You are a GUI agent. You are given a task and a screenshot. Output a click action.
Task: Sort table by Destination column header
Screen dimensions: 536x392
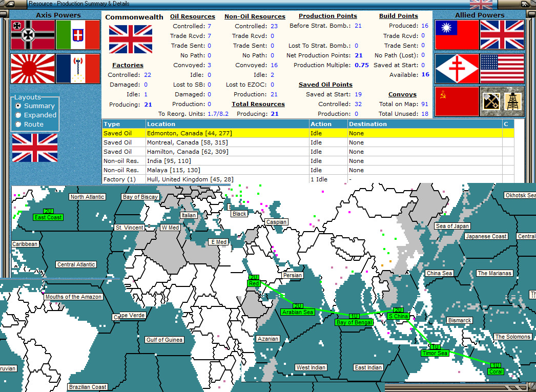pyautogui.click(x=425, y=124)
